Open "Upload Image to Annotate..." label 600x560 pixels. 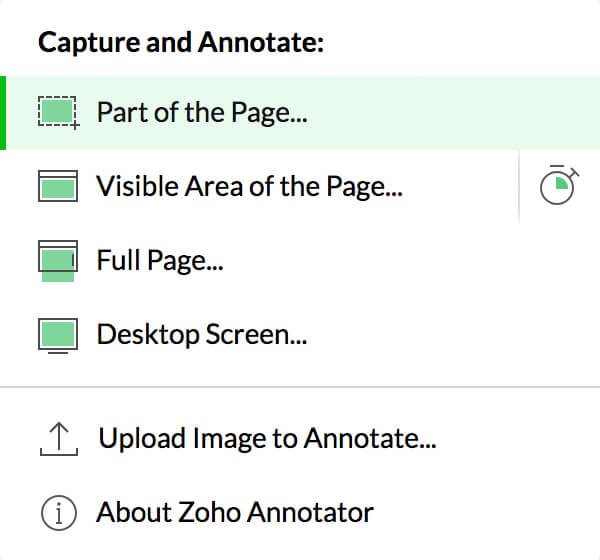pos(267,439)
